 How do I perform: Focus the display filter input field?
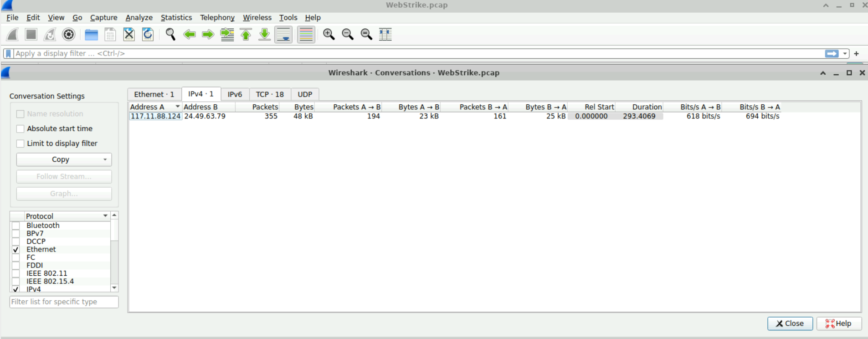tap(418, 54)
